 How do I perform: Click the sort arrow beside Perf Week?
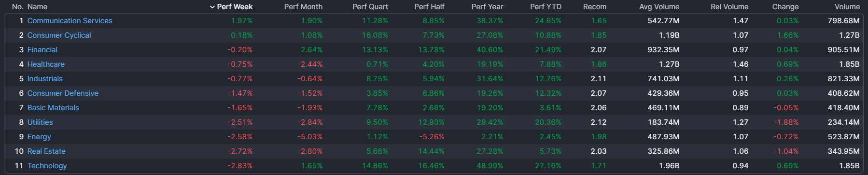click(212, 7)
